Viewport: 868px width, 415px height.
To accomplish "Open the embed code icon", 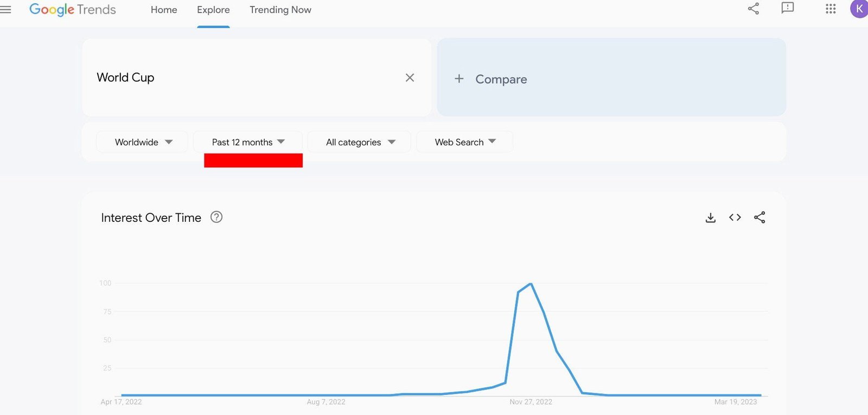I will pos(735,218).
